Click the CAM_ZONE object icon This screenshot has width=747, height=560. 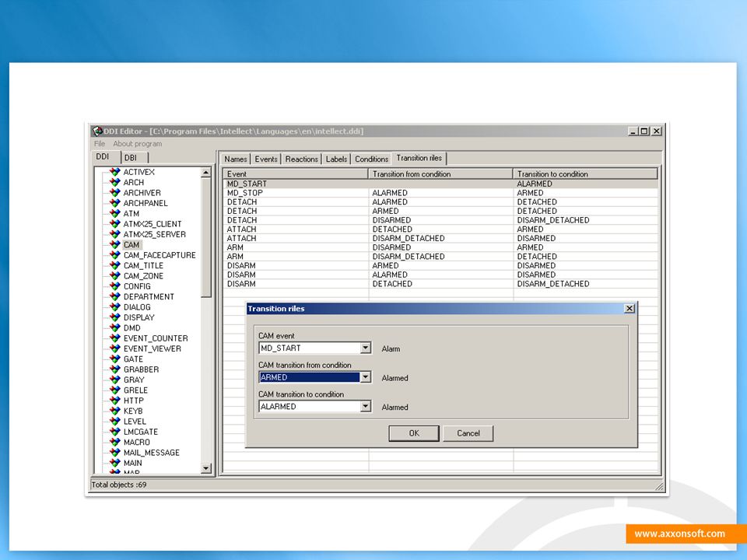(x=115, y=276)
